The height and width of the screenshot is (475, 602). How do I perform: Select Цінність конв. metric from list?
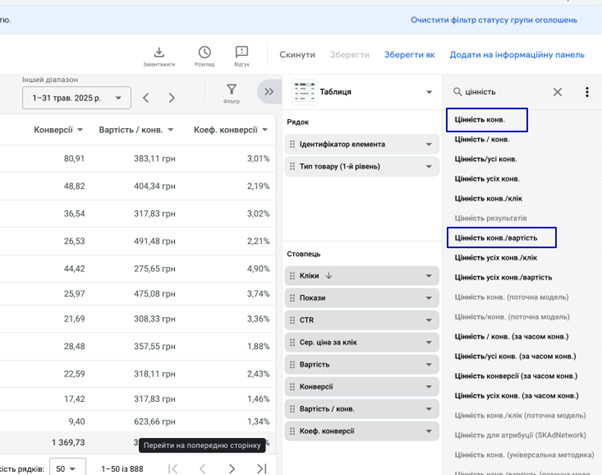pyautogui.click(x=484, y=120)
